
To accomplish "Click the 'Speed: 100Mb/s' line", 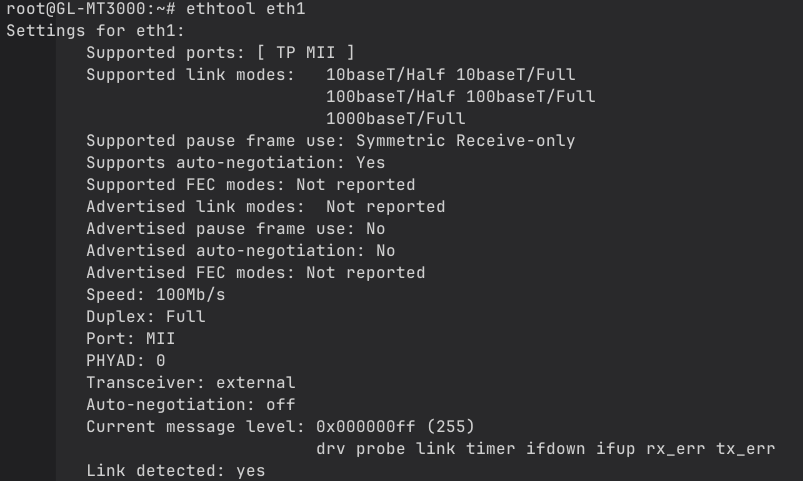I will [x=155, y=294].
